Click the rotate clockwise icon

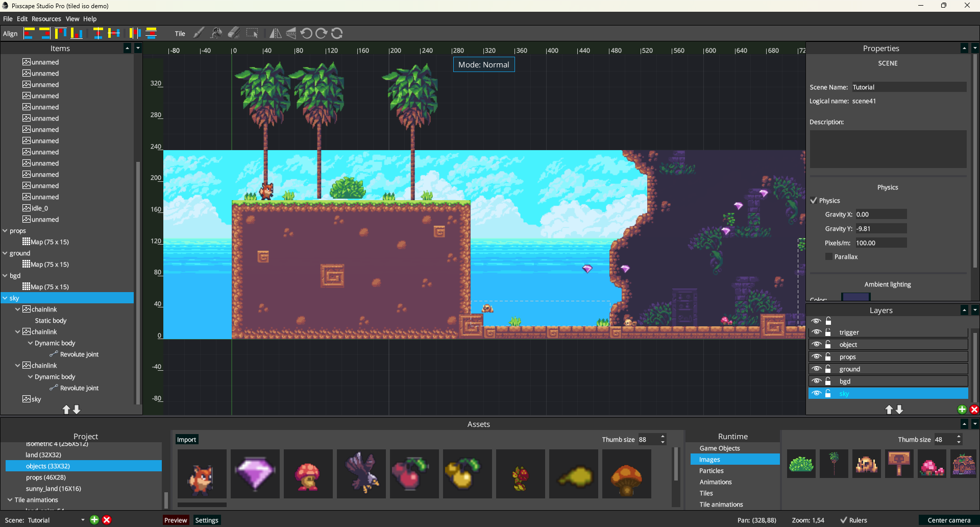point(322,33)
